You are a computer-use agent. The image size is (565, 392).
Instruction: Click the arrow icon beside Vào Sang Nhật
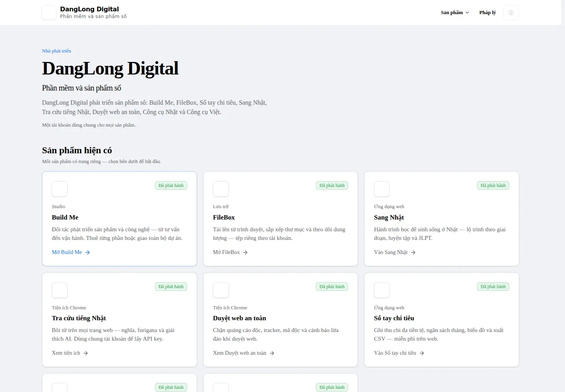413,252
